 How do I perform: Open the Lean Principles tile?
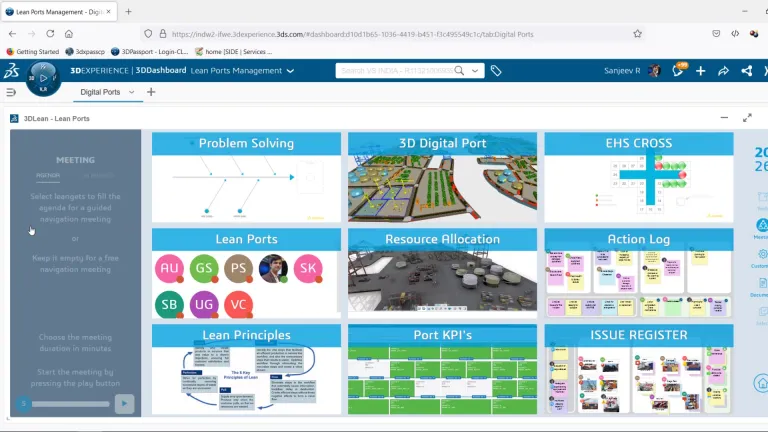point(246,369)
